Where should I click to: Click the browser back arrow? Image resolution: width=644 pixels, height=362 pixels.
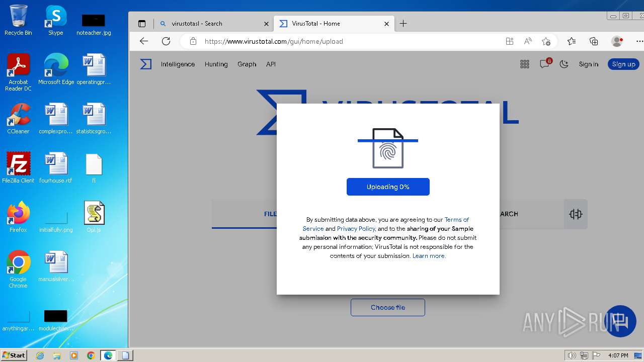pyautogui.click(x=144, y=41)
